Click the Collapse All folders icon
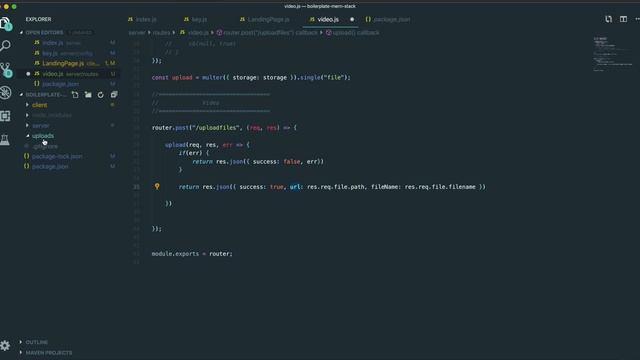 coord(114,95)
